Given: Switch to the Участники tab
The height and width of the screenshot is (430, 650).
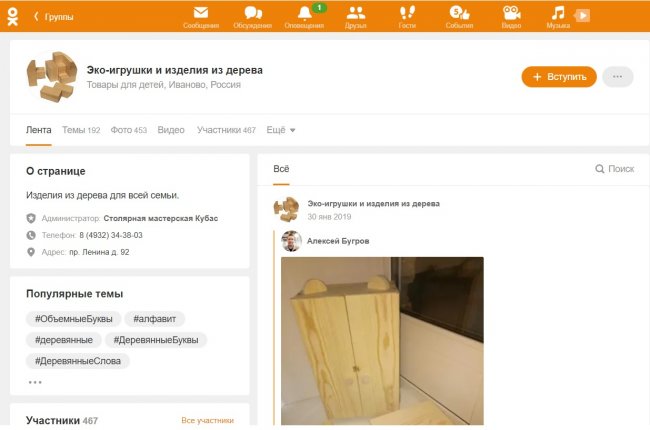Looking at the screenshot, I should tap(225, 130).
